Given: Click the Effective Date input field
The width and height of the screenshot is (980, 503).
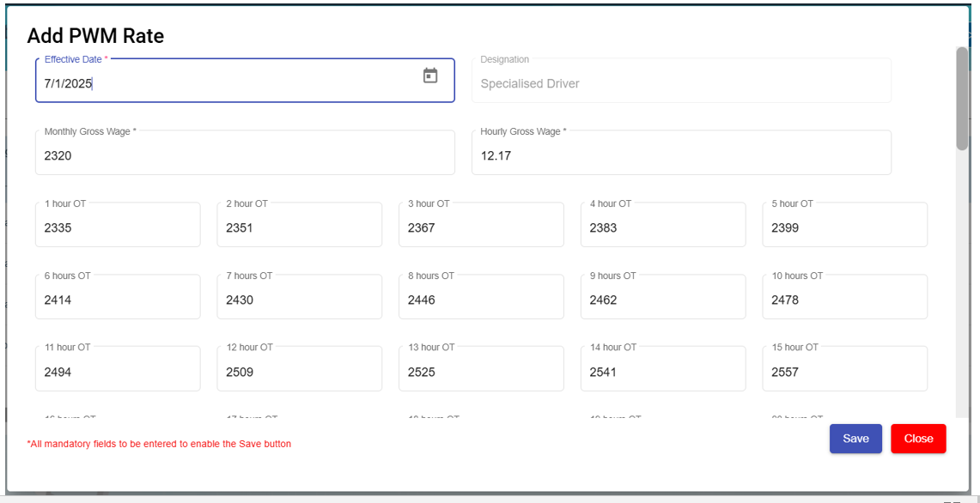Looking at the screenshot, I should pos(223,83).
